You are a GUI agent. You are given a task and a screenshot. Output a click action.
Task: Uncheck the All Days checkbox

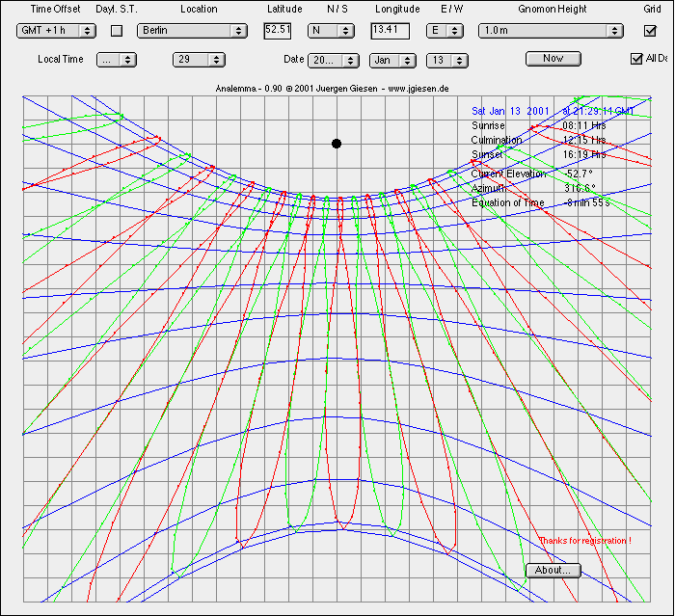point(636,59)
